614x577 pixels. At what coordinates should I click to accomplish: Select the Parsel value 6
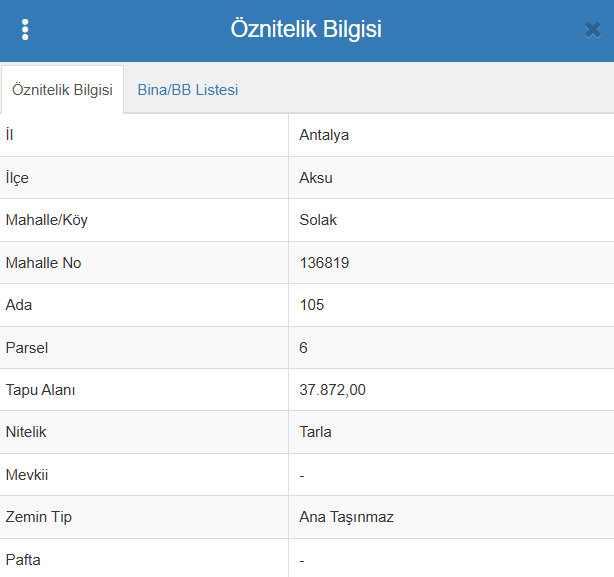tap(304, 348)
